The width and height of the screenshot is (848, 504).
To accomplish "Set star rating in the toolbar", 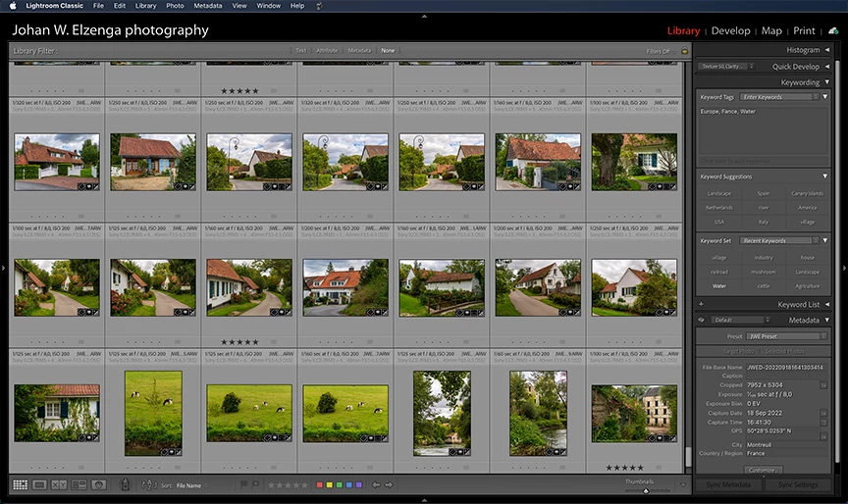I will click(x=288, y=485).
